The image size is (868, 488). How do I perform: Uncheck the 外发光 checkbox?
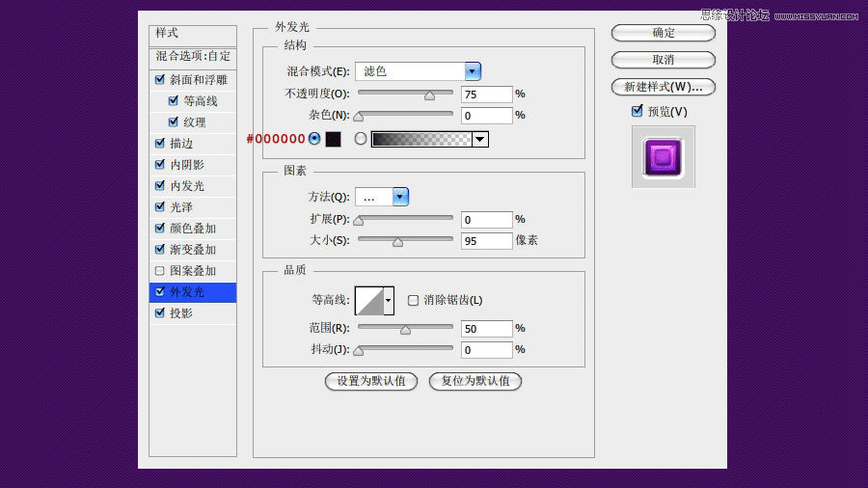coord(160,291)
